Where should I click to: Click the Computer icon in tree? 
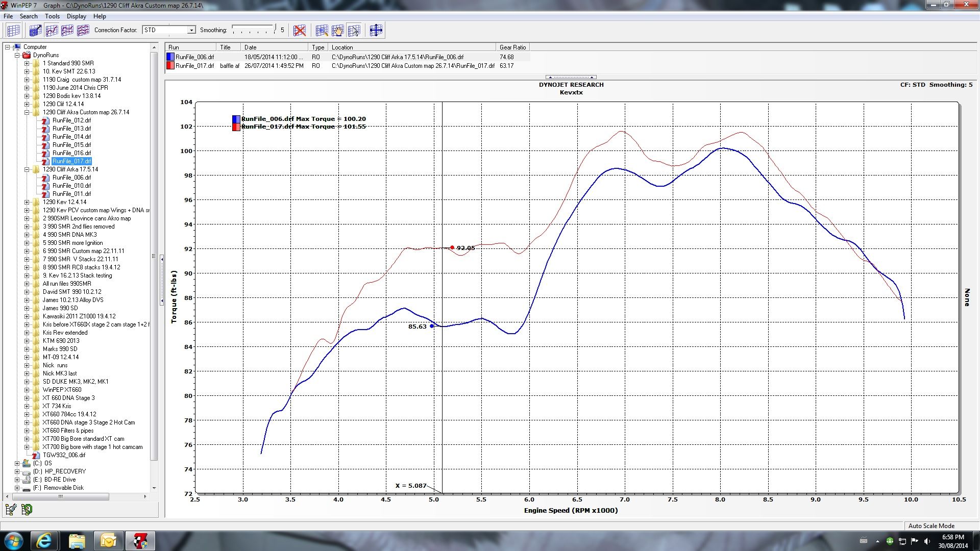tap(17, 47)
